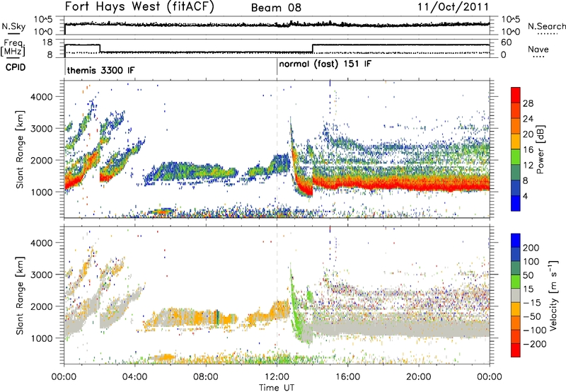Click the -15 tick on Velocity scale
The width and height of the screenshot is (566, 392).
pos(531,302)
